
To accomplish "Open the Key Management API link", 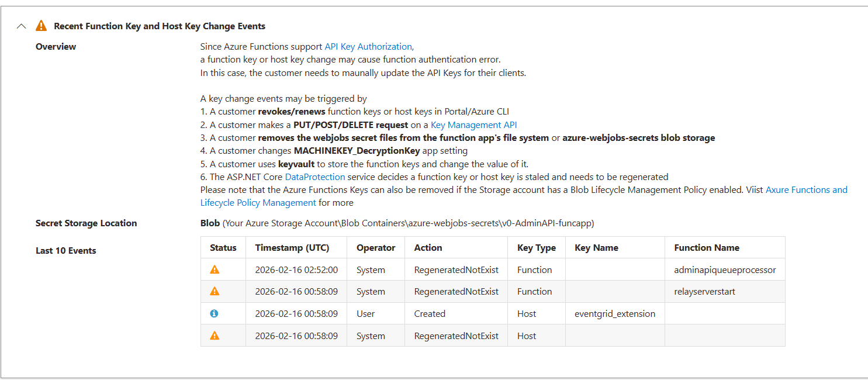I will [473, 125].
